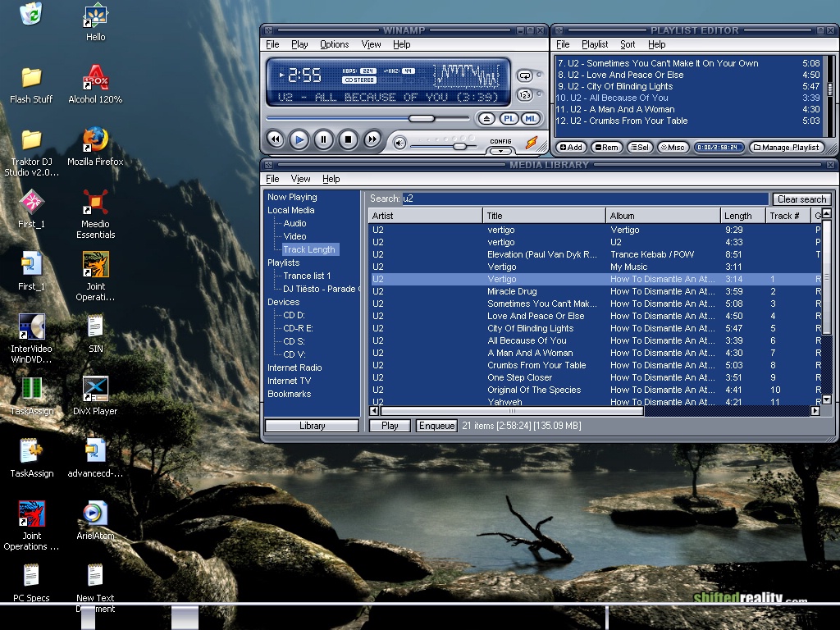Viewport: 840px width, 630px height.
Task: Toggle the 2:55 time display mode
Action: [x=304, y=75]
